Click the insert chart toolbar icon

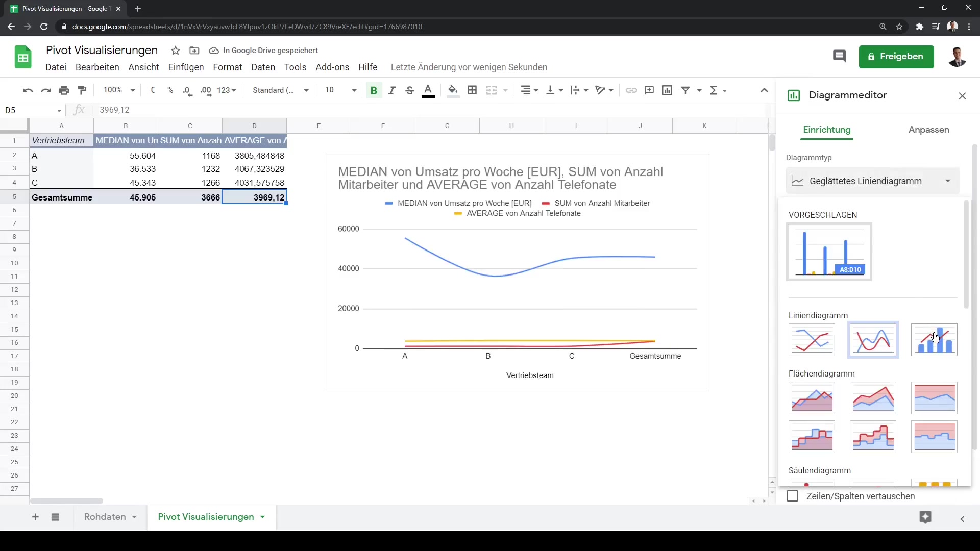coord(667,90)
